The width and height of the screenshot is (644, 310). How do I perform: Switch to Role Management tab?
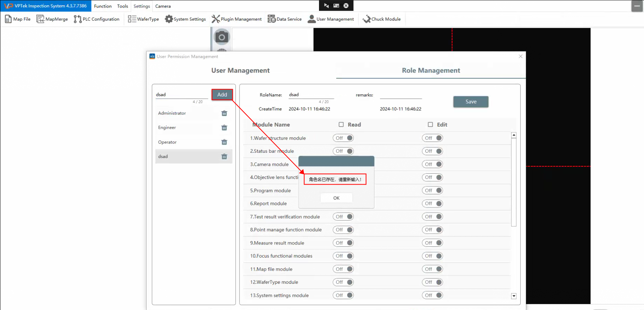[431, 70]
